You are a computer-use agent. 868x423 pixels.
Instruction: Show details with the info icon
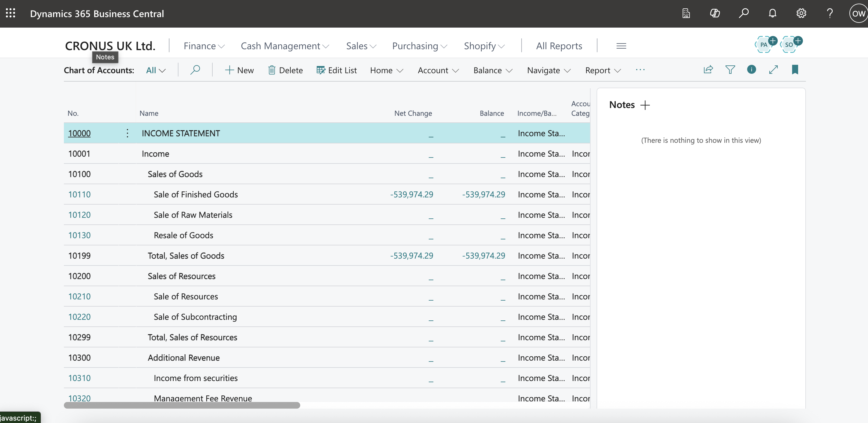click(x=752, y=69)
